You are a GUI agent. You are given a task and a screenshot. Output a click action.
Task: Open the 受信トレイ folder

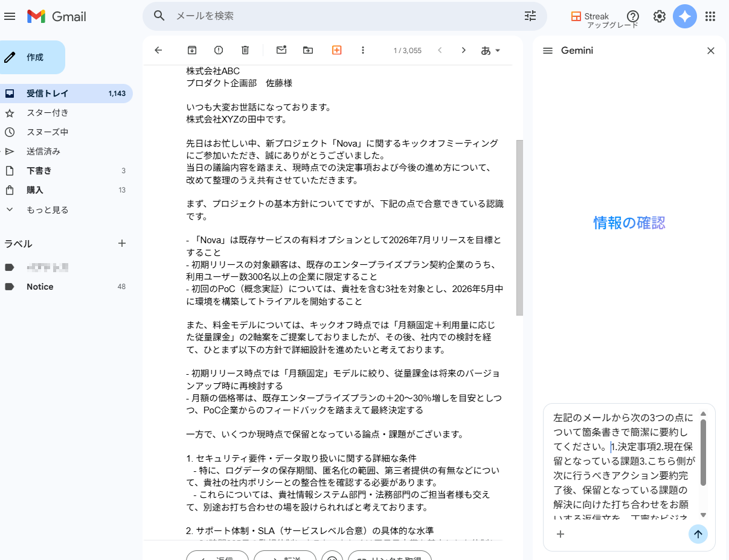47,94
